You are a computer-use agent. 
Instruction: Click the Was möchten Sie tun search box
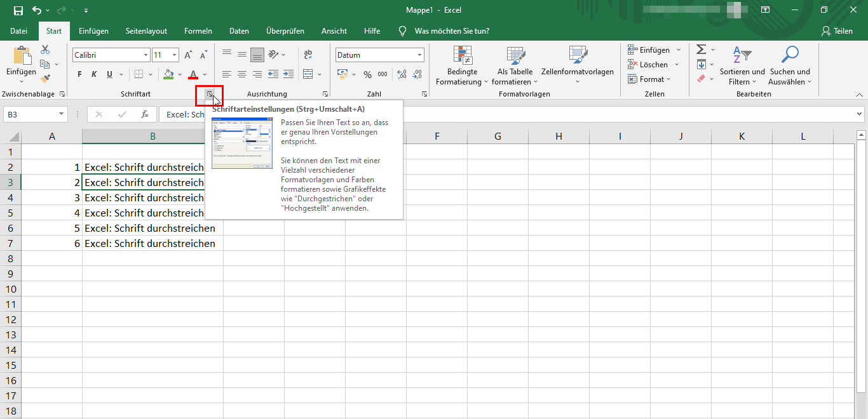(452, 31)
